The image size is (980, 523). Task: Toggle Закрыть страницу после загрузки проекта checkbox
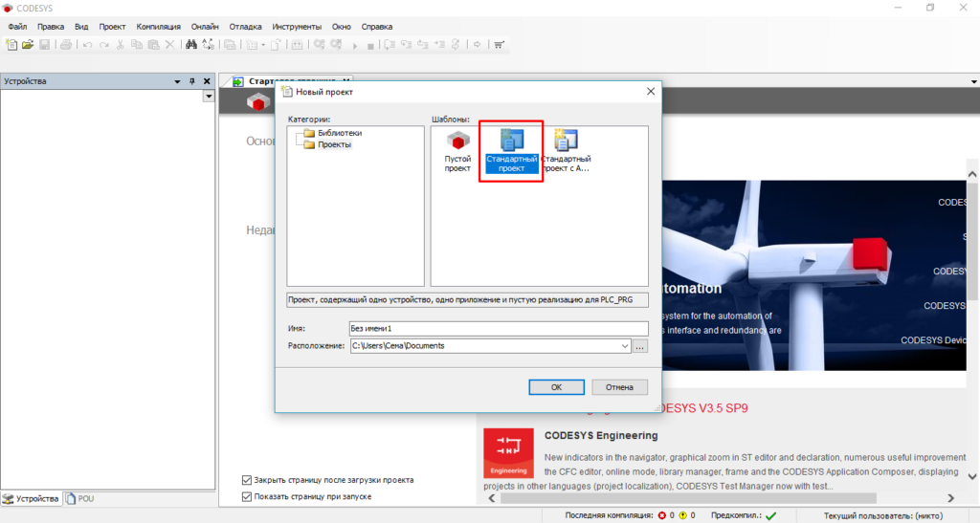point(247,480)
